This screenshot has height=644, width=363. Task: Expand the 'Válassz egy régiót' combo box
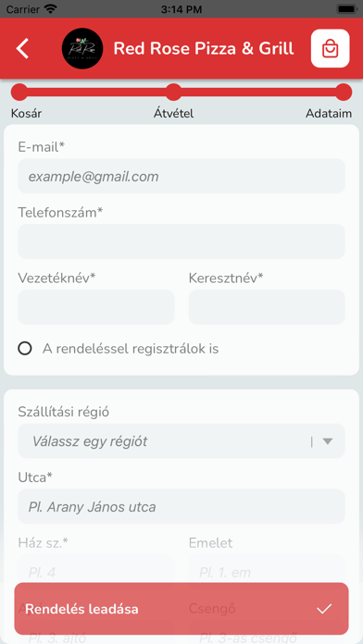coord(181,441)
